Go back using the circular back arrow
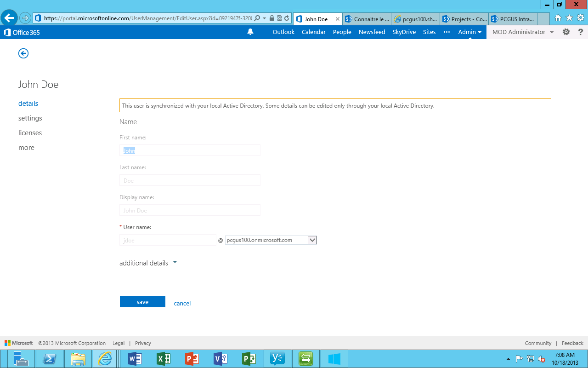This screenshot has height=368, width=588. coord(23,53)
